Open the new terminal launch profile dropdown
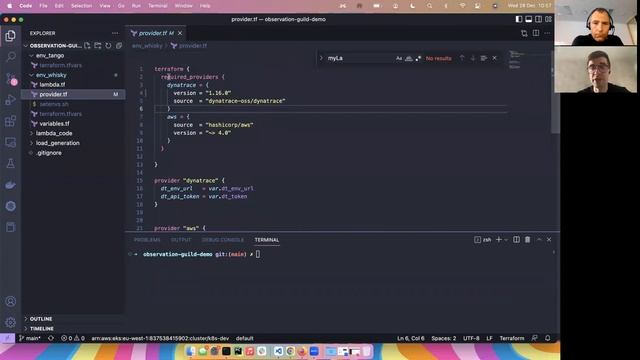 click(x=506, y=240)
